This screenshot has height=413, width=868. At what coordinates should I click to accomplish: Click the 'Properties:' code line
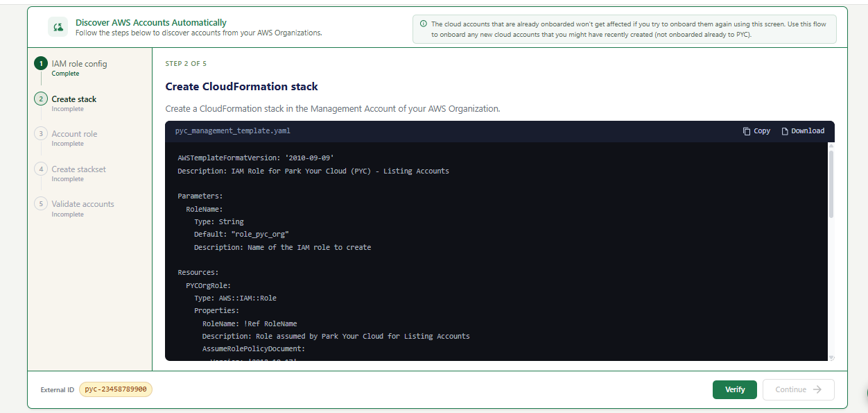pos(216,311)
